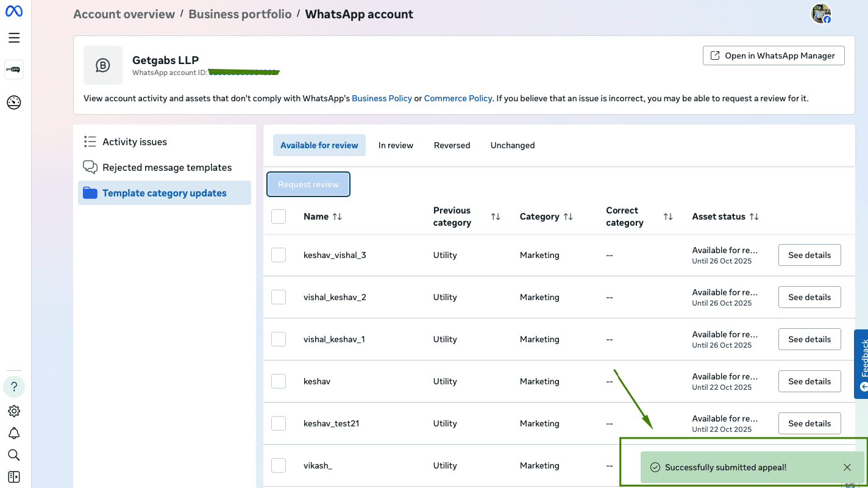868x488 pixels.
Task: Click the search magnifier icon
Action: coord(14,455)
